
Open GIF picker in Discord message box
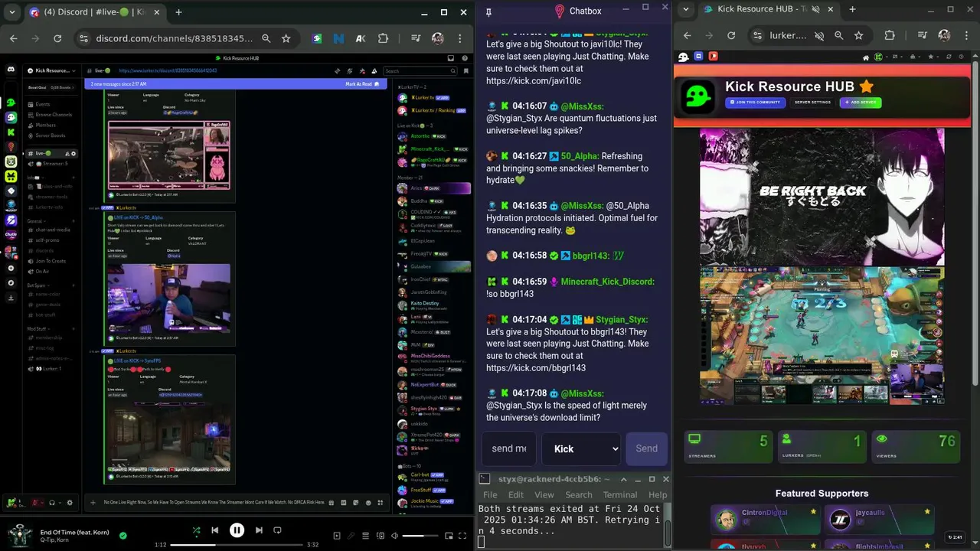point(343,503)
